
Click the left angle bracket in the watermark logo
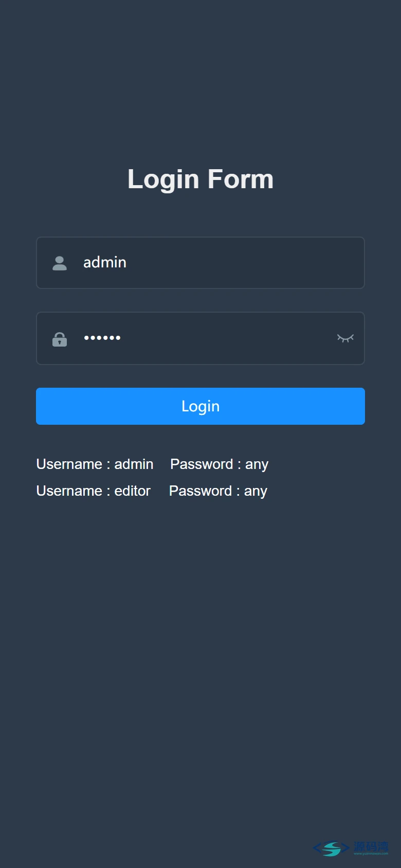(x=317, y=848)
